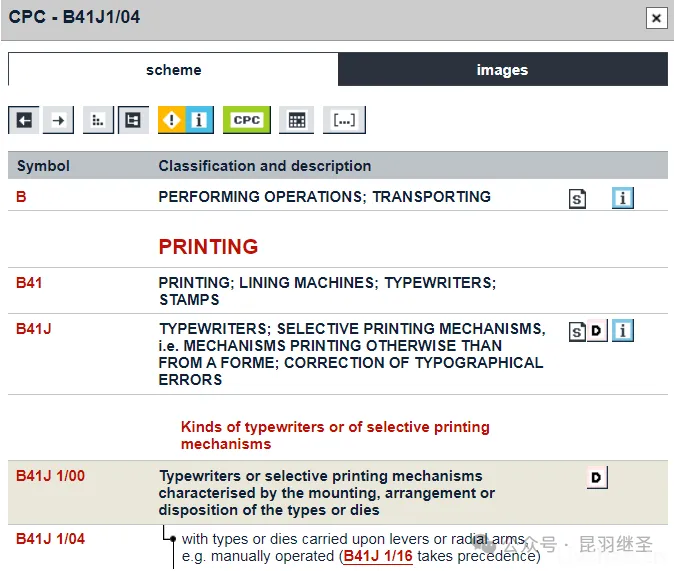Screen dimensions: 674x571
Task: Expand the [...] references icon
Action: pyautogui.click(x=344, y=120)
